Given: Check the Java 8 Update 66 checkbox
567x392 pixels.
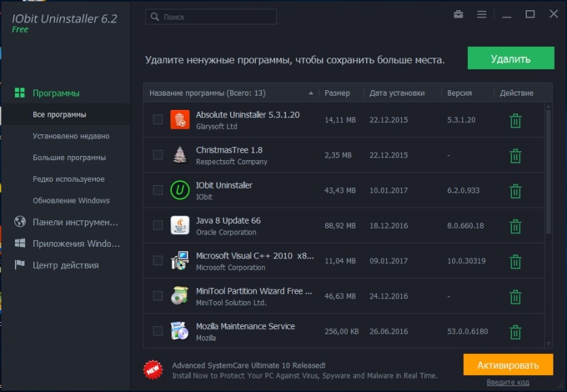Looking at the screenshot, I should click(158, 225).
